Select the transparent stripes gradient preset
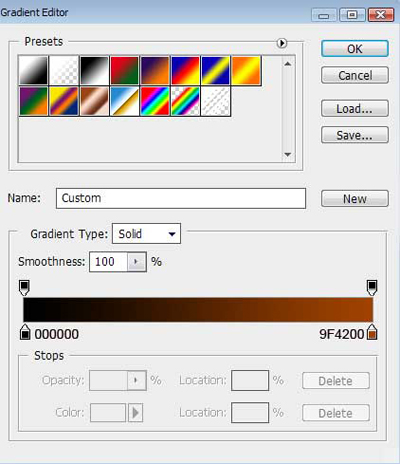The width and height of the screenshot is (400, 464). [x=216, y=101]
